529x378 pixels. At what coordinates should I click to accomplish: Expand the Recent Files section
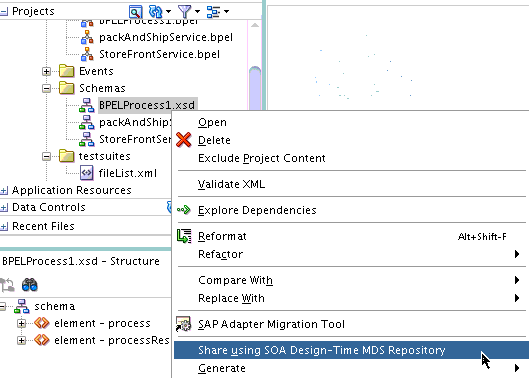(x=4, y=226)
